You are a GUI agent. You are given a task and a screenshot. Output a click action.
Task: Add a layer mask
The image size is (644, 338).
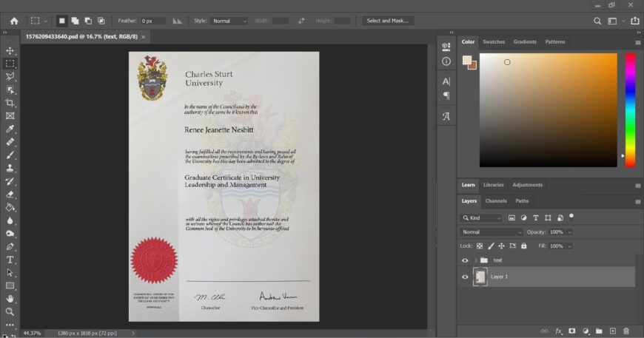pyautogui.click(x=571, y=331)
